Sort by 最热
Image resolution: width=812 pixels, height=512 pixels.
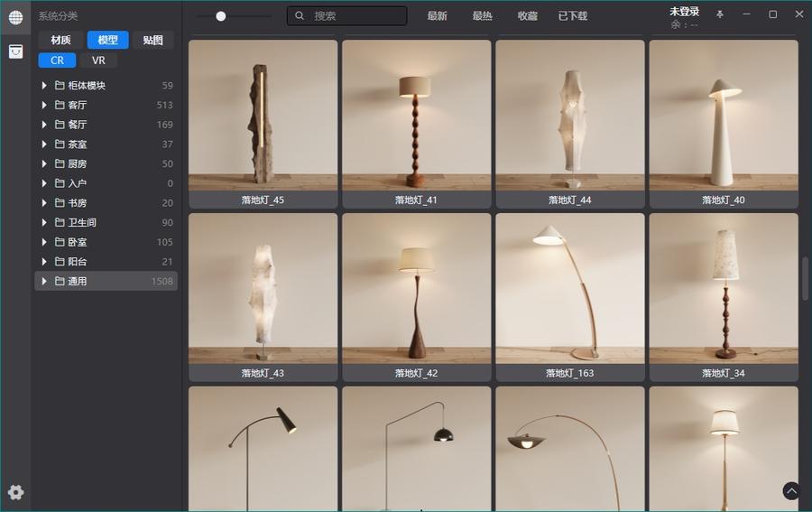point(482,16)
